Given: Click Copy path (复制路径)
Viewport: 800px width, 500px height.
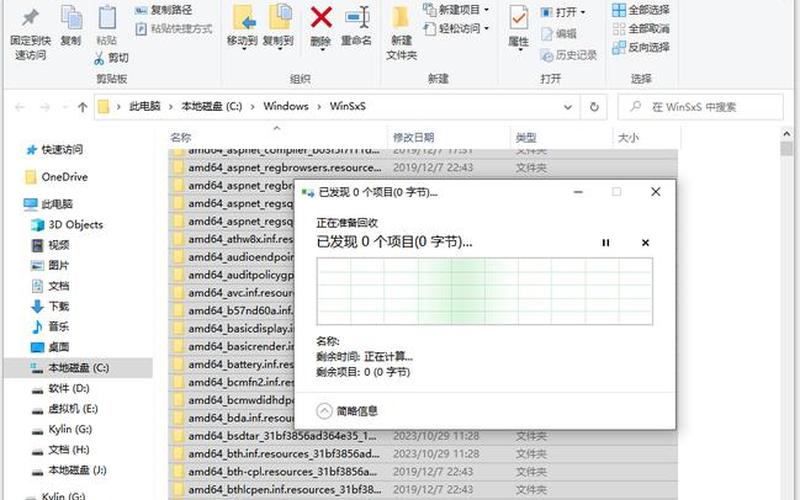Looking at the screenshot, I should 164,9.
